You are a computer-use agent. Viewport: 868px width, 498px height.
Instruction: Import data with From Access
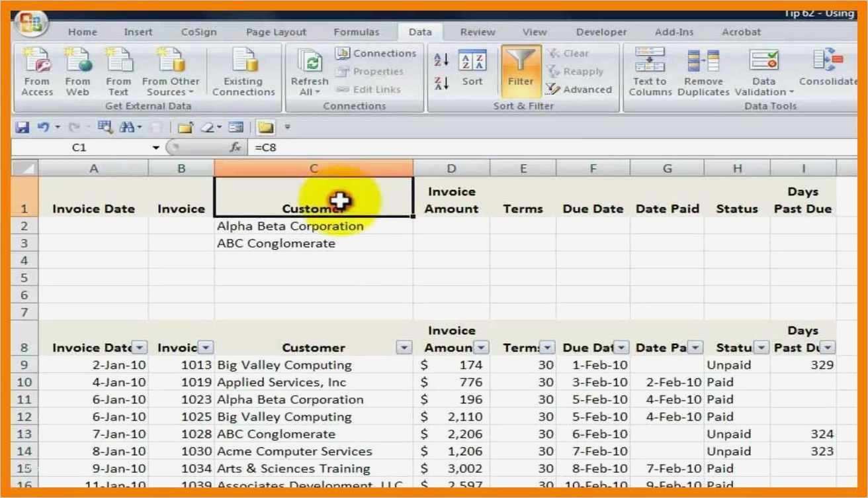tap(37, 72)
